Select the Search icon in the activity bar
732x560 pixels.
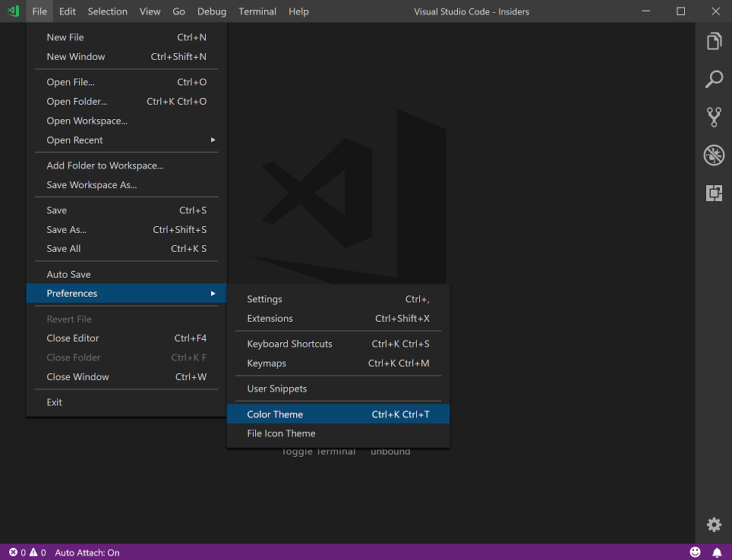pos(714,79)
